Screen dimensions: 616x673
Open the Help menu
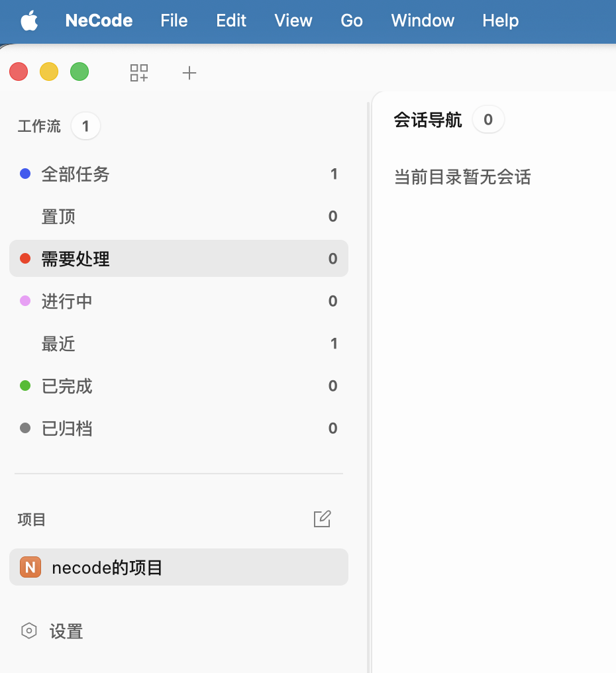[x=501, y=21]
